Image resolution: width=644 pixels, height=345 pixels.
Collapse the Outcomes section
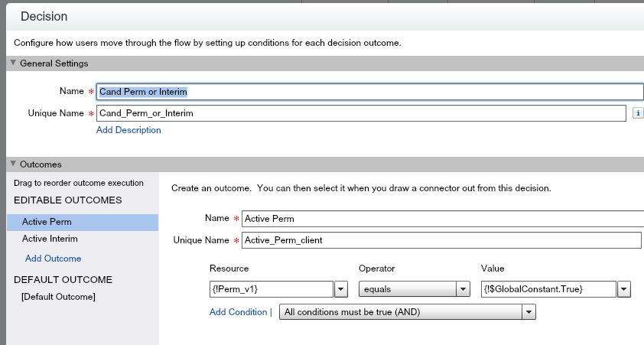13,164
